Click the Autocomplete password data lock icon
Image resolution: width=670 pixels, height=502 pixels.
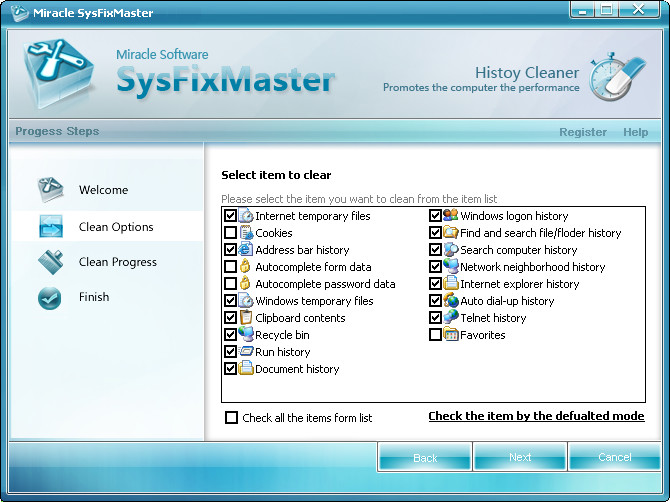245,284
